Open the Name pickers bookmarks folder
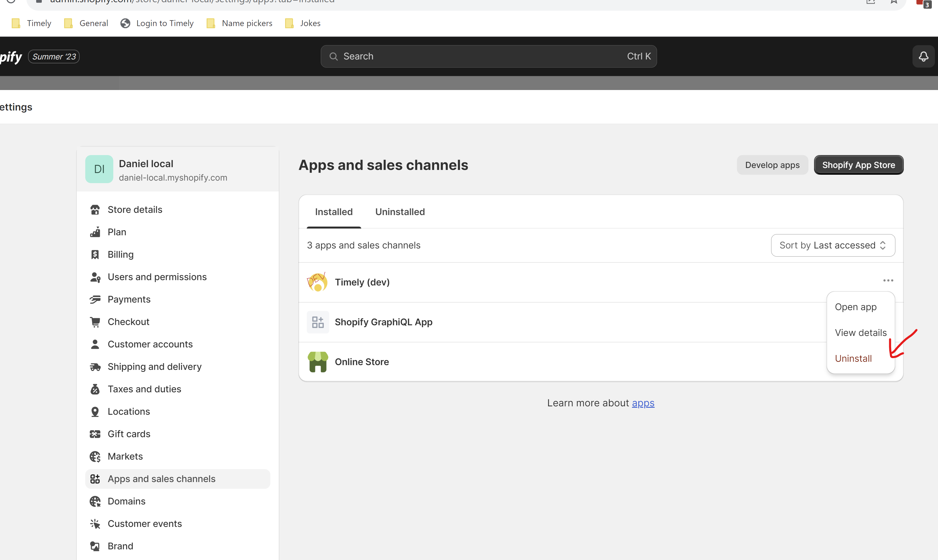938x560 pixels. pos(239,23)
